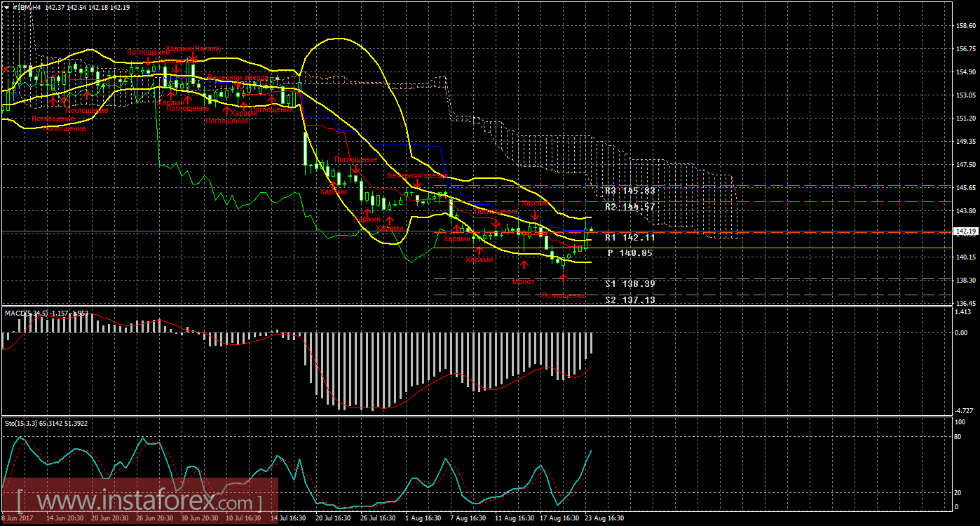
Task: Click the 136.45 price axis value
Action: coord(965,303)
